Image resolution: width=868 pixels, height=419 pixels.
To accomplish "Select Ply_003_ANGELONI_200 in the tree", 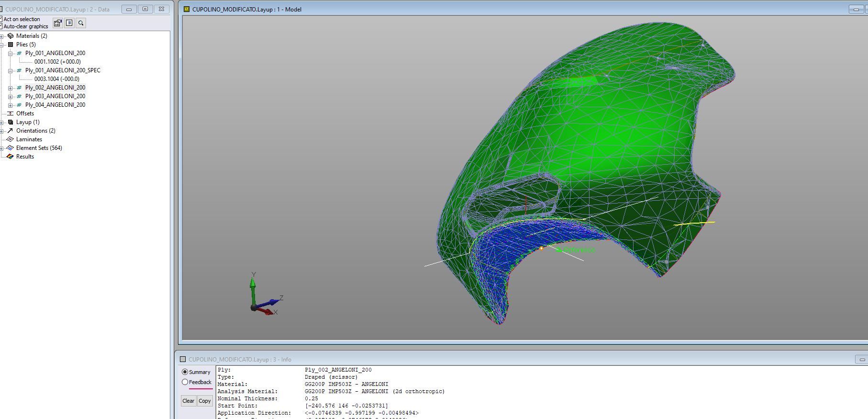I will (x=55, y=96).
